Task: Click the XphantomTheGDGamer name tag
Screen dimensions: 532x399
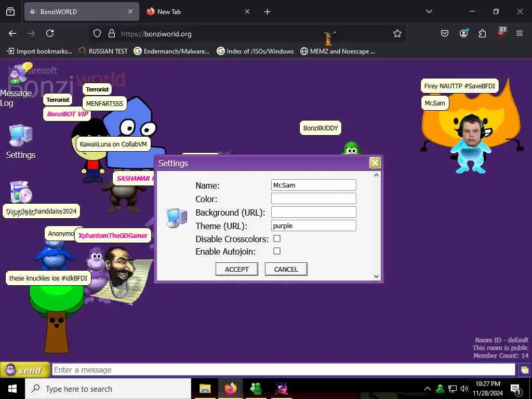Action: (113, 235)
